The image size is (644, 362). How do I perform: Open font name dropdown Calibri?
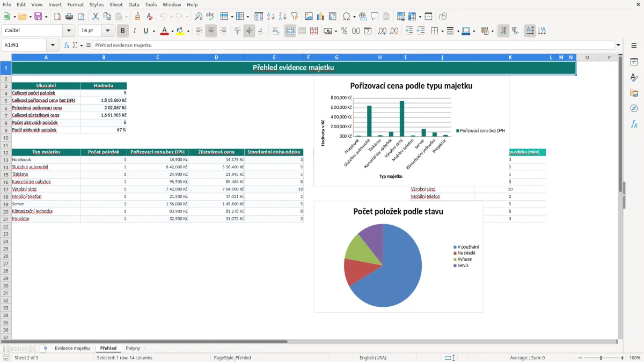(x=69, y=31)
